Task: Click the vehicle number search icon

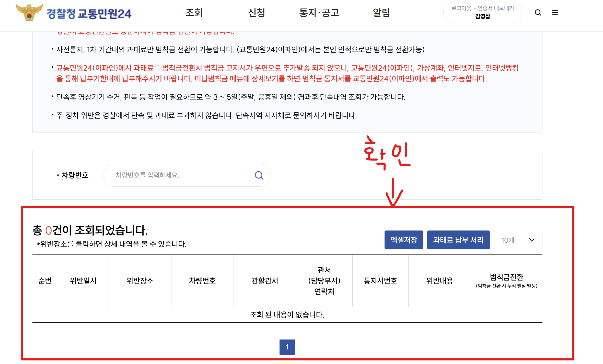Action: [259, 175]
